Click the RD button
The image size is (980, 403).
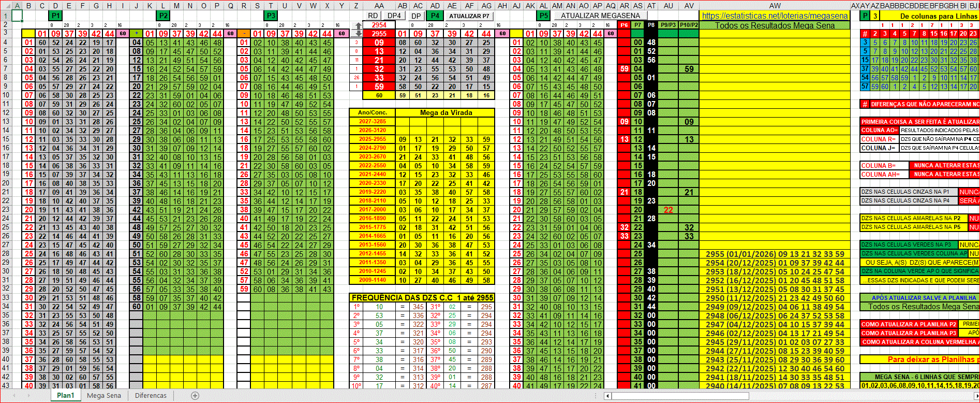point(373,16)
